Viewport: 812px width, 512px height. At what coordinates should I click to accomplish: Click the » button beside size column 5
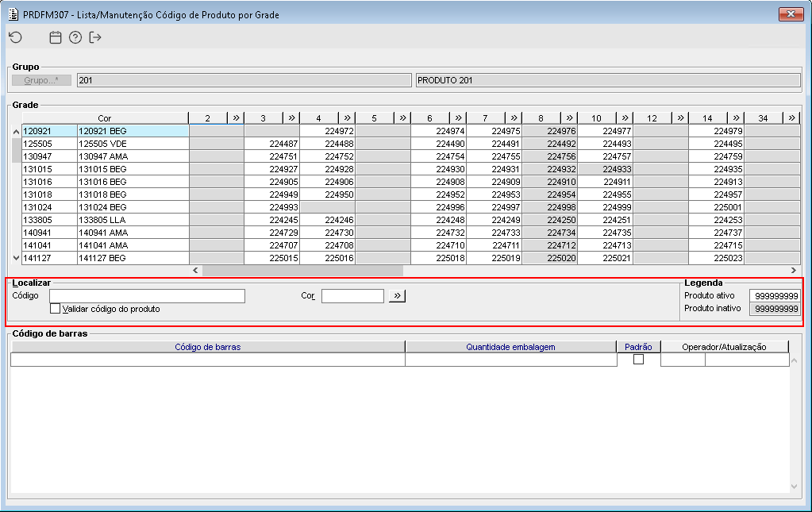pos(402,118)
